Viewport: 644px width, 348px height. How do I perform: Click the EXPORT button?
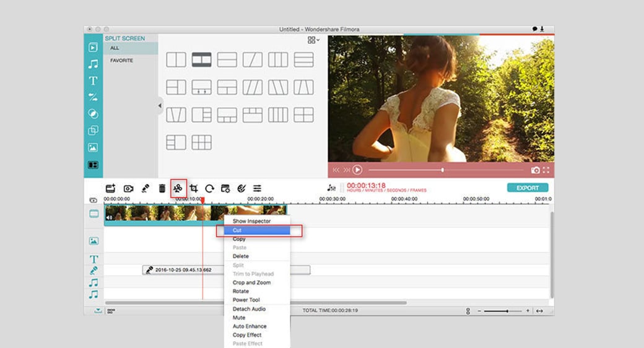(x=527, y=188)
